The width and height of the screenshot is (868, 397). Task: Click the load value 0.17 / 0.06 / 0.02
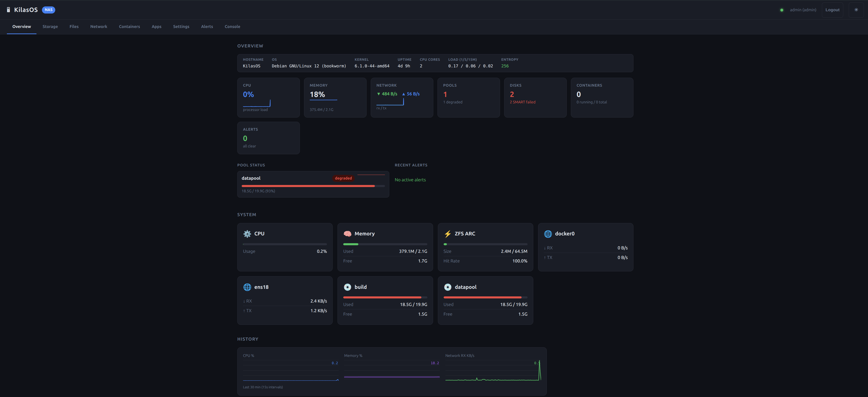pos(470,66)
